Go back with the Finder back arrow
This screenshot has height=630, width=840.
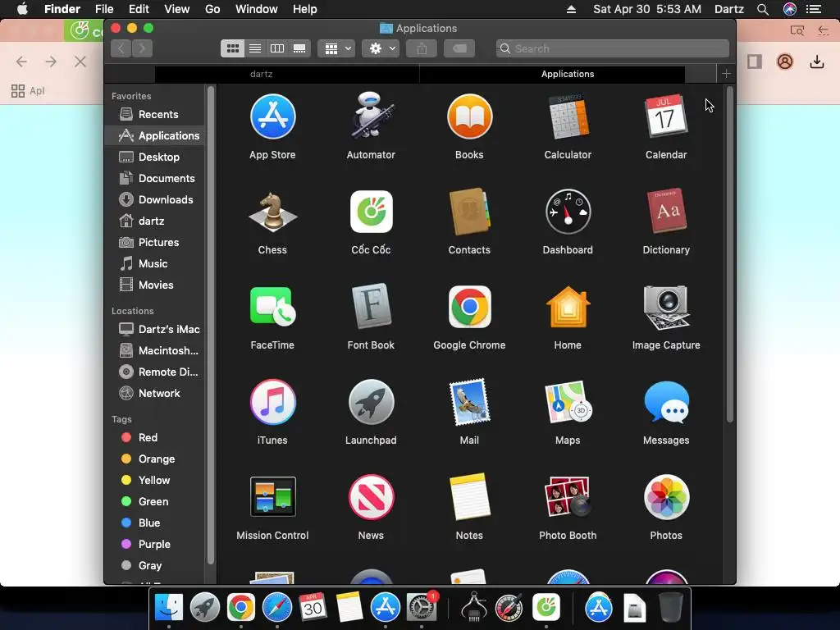point(121,48)
